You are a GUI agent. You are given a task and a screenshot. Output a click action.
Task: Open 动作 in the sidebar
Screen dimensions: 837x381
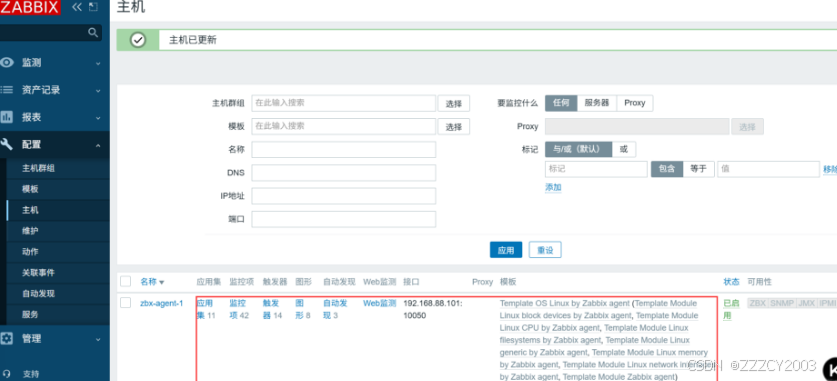tap(30, 251)
